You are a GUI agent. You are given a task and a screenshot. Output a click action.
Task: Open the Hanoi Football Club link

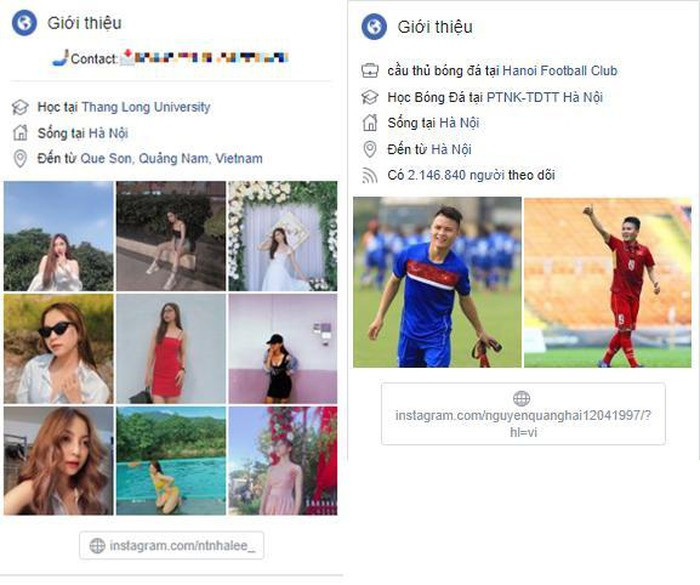(560, 71)
